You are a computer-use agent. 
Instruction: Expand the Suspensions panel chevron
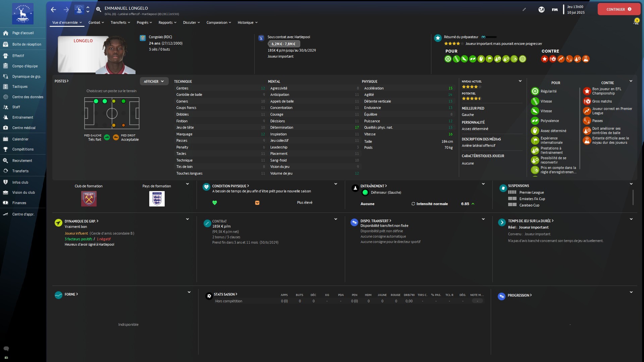click(631, 184)
